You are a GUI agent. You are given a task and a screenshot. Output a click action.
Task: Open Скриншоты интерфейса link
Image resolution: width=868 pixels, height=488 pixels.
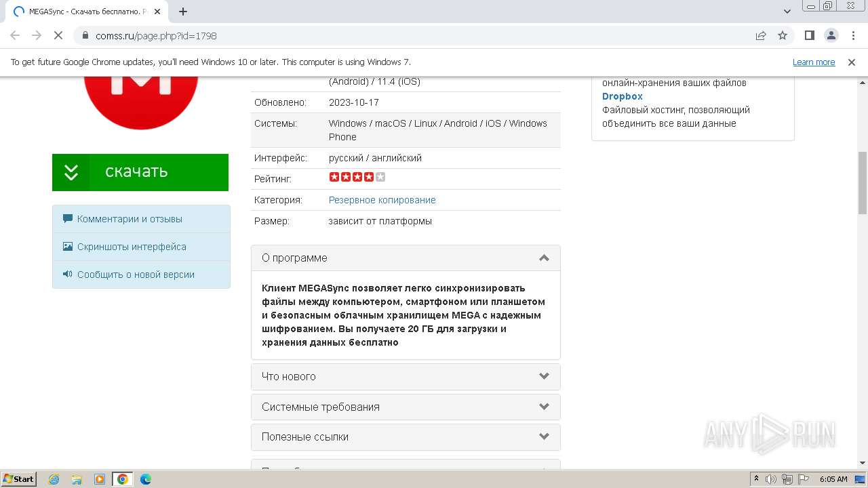pos(132,247)
